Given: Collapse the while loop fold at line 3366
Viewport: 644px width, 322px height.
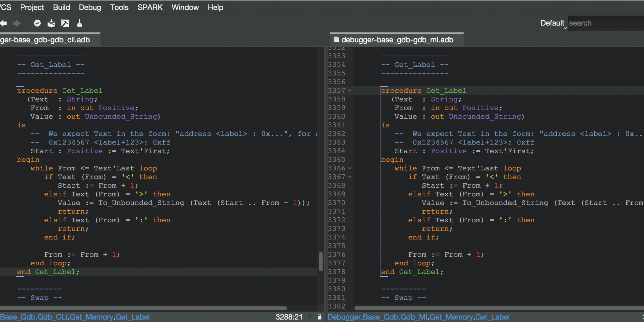Looking at the screenshot, I should 350,168.
